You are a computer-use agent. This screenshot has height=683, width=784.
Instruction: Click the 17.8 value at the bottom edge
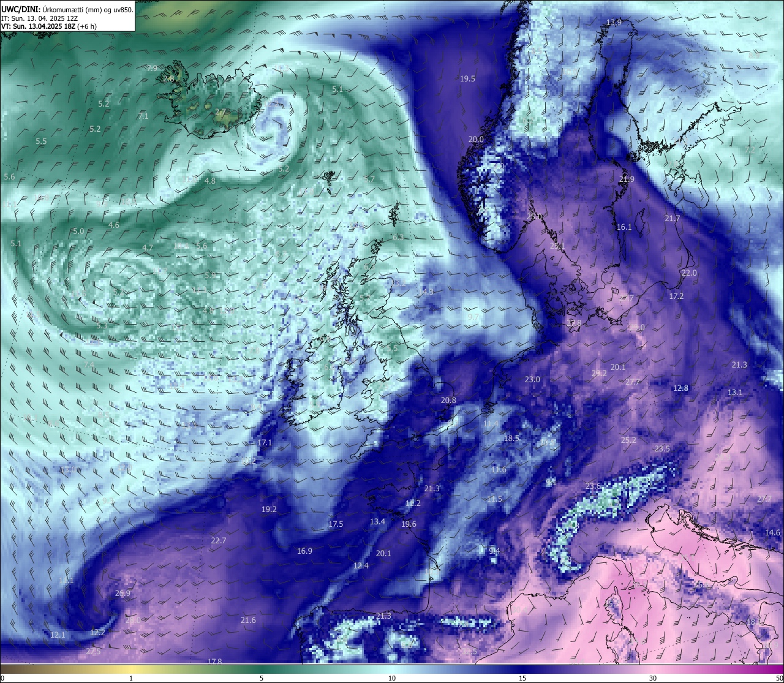(x=214, y=662)
